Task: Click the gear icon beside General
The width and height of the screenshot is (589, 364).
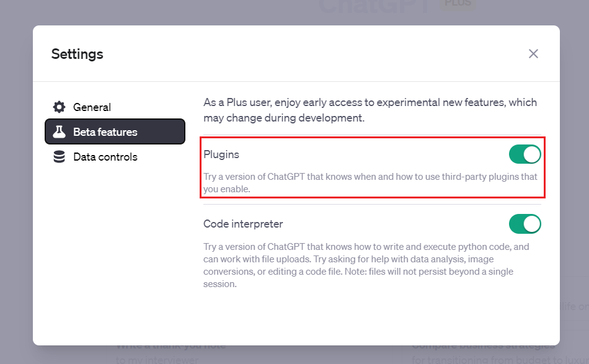Action: pos(59,107)
